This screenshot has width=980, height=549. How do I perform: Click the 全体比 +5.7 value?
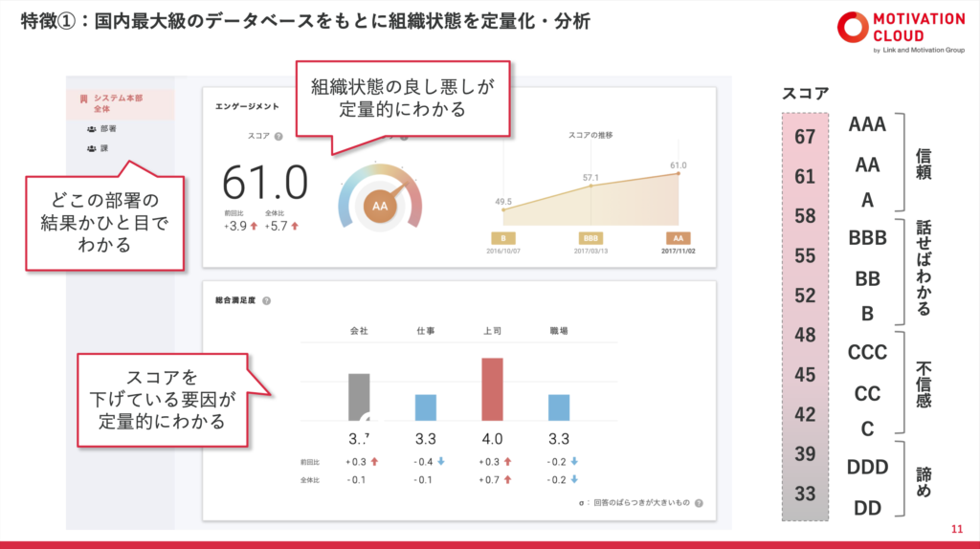[275, 226]
